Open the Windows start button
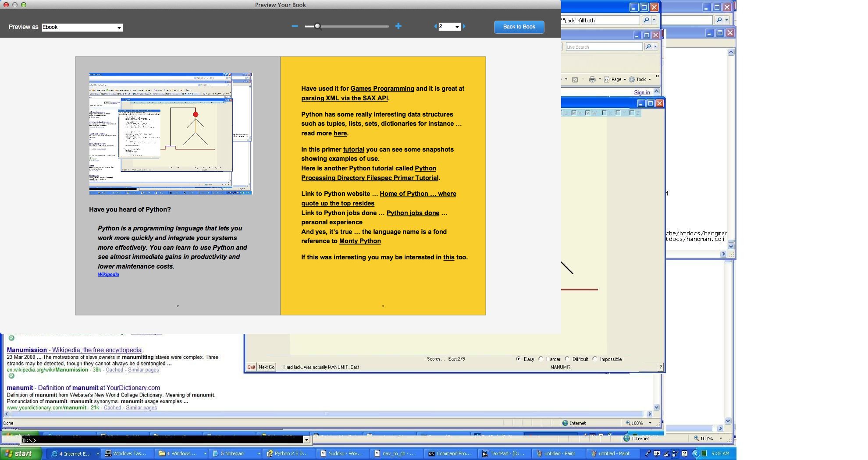Viewport: 868px width, 460px height. point(21,453)
